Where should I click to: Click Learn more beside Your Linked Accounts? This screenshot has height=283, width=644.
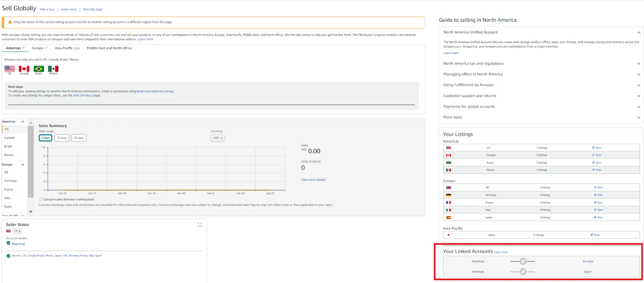(501, 252)
